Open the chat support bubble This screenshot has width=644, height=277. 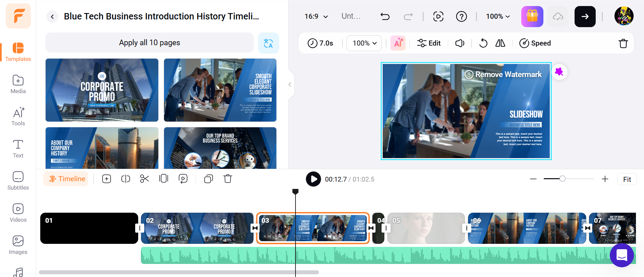point(622,255)
